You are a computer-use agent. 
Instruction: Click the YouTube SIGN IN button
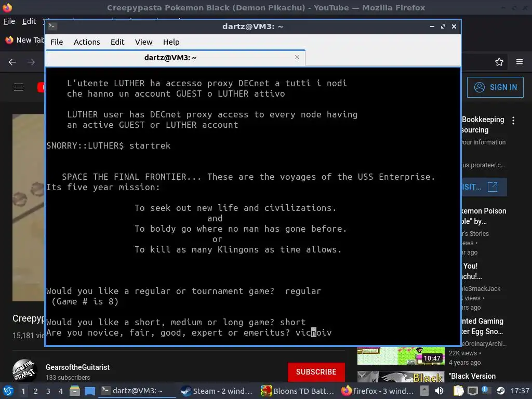(x=495, y=87)
